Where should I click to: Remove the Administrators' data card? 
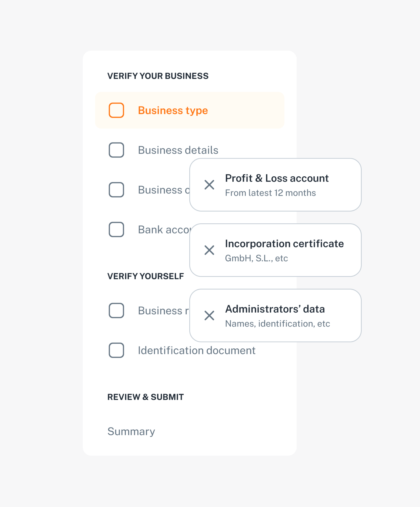[209, 315]
